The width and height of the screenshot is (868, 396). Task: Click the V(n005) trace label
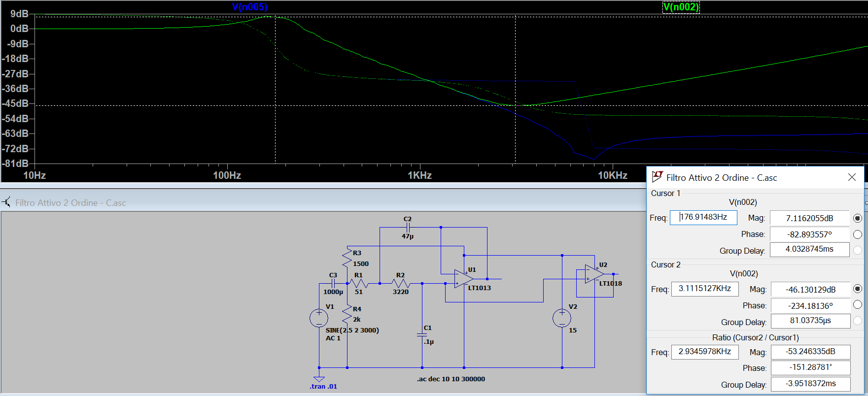tap(249, 7)
